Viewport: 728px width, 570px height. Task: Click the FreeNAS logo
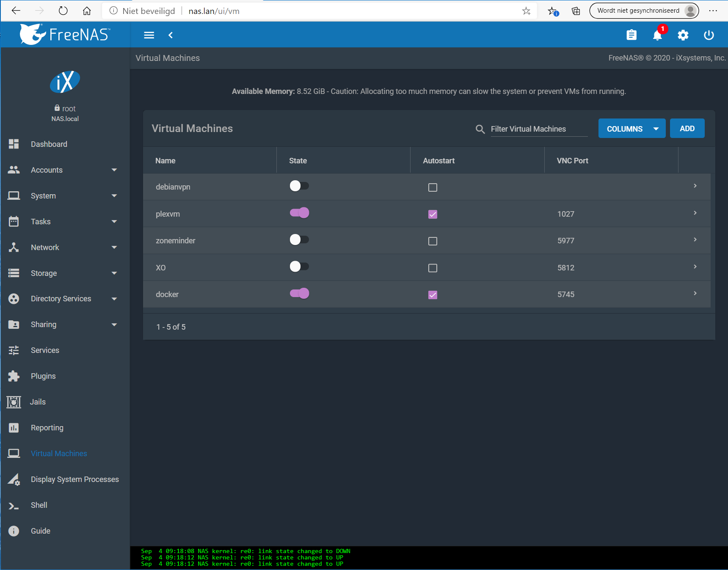click(x=65, y=34)
